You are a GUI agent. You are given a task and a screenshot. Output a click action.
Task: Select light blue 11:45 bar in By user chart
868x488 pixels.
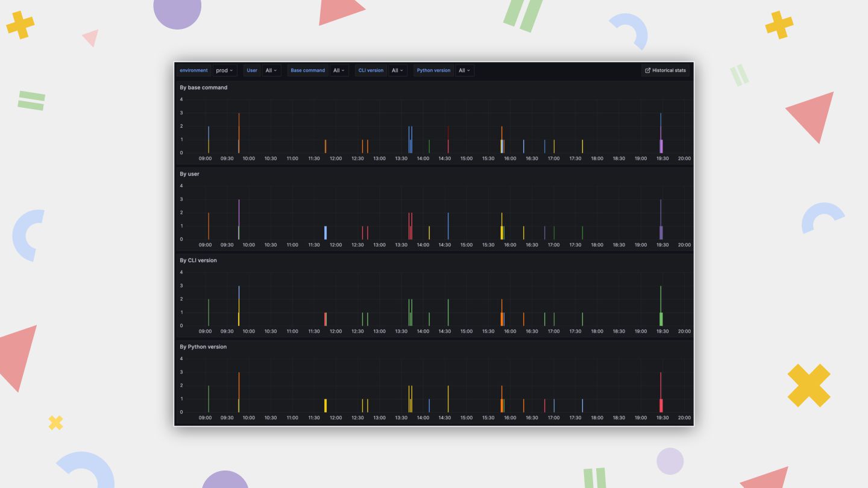(325, 233)
